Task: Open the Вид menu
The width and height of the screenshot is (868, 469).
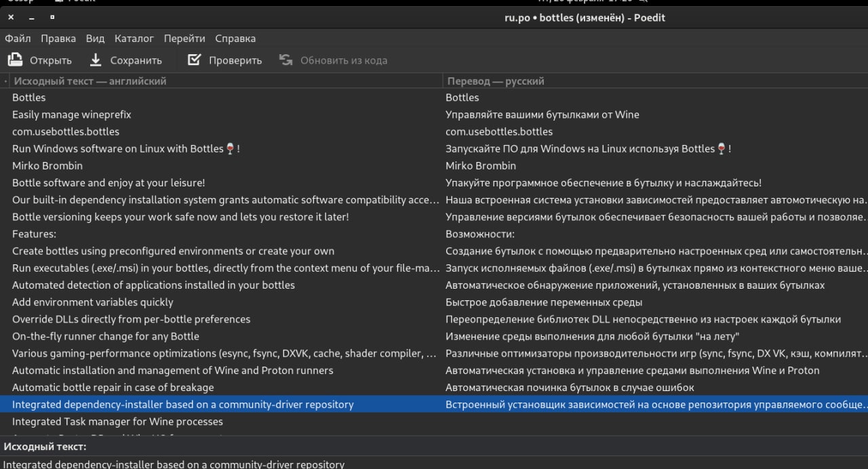Action: (x=95, y=39)
